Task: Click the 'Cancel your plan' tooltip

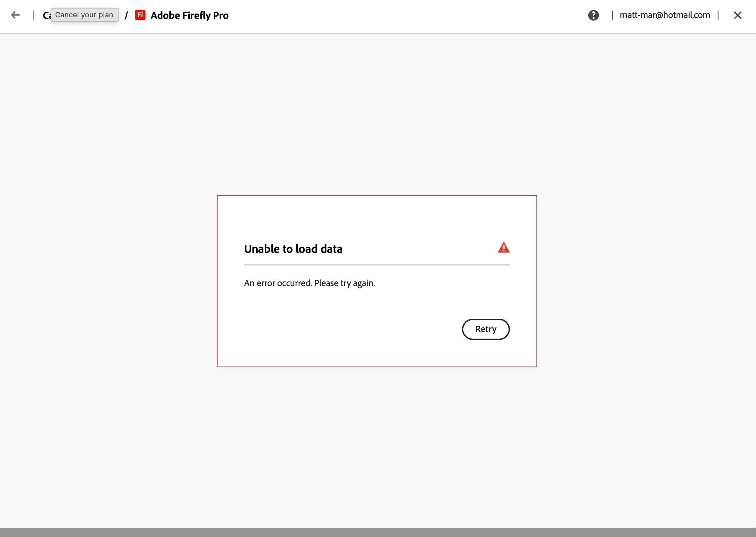Action: pos(84,15)
